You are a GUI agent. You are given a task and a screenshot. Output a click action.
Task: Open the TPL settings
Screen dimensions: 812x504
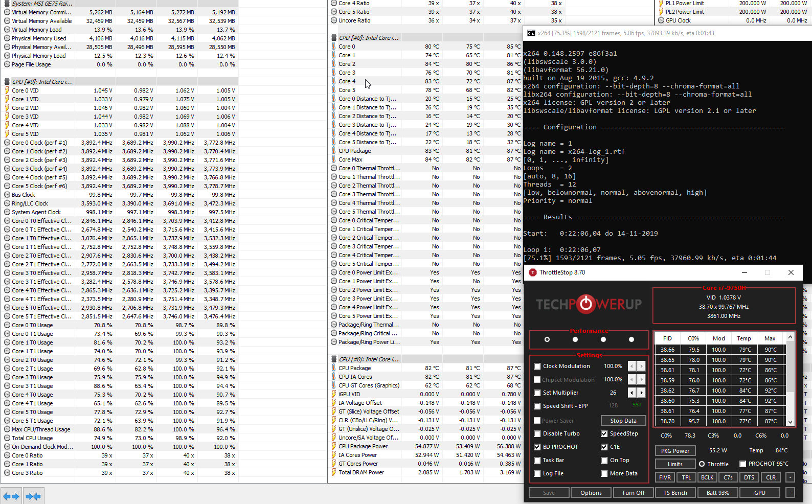[686, 477]
